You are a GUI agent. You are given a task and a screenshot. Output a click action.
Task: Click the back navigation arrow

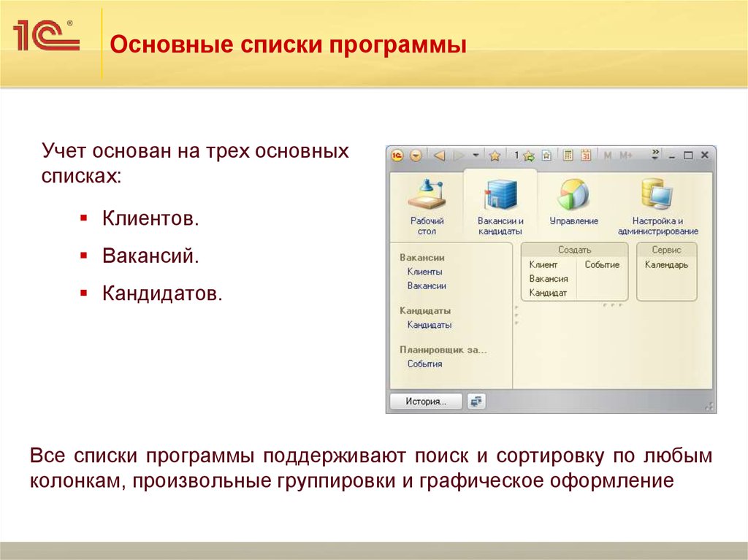coord(439,156)
